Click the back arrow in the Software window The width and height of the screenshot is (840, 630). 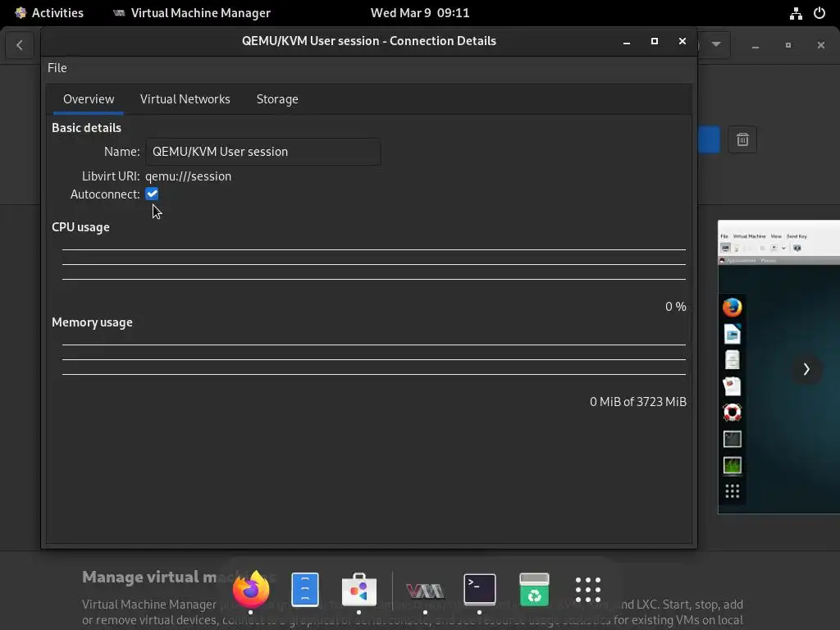tap(20, 45)
